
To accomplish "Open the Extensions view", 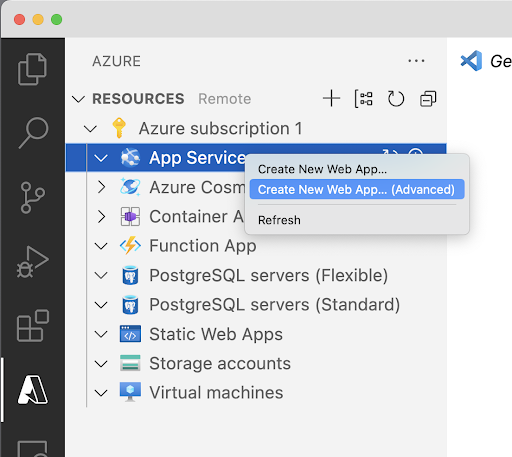I will (x=33, y=326).
